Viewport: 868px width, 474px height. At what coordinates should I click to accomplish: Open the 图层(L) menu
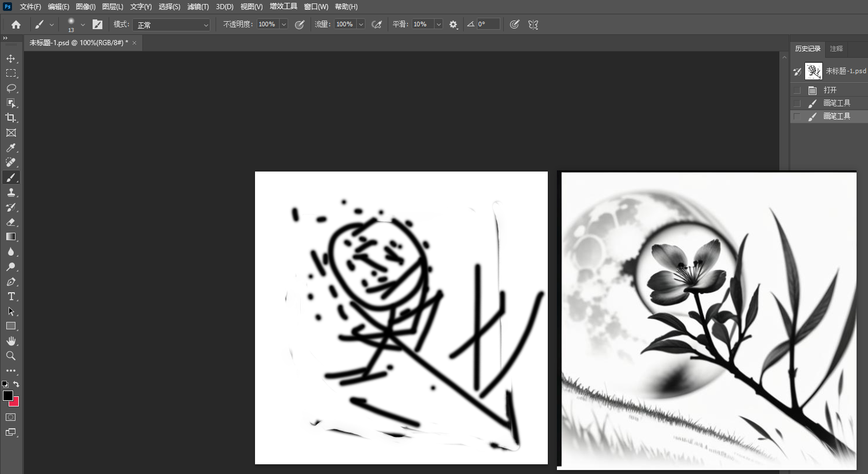(x=113, y=7)
